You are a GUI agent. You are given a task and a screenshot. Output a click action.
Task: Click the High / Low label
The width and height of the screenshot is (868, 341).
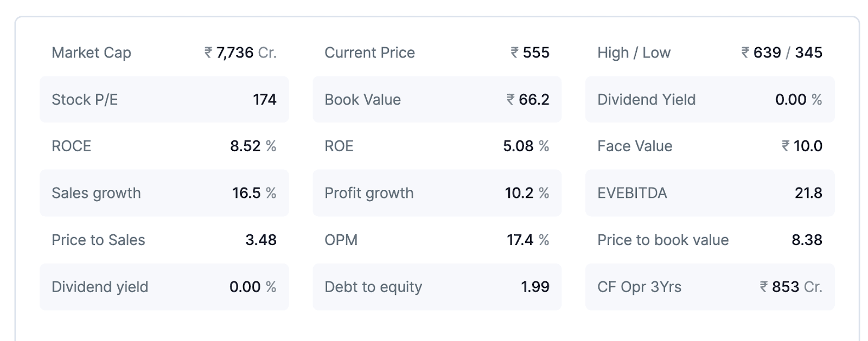(634, 53)
